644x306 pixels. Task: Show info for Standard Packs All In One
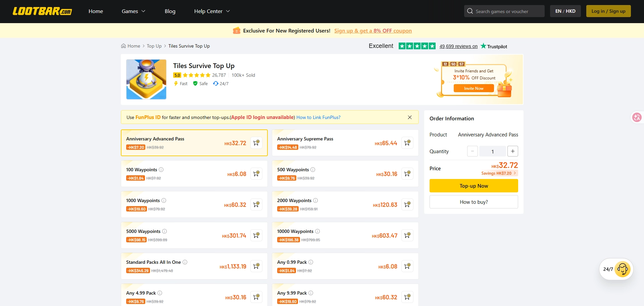(185, 262)
